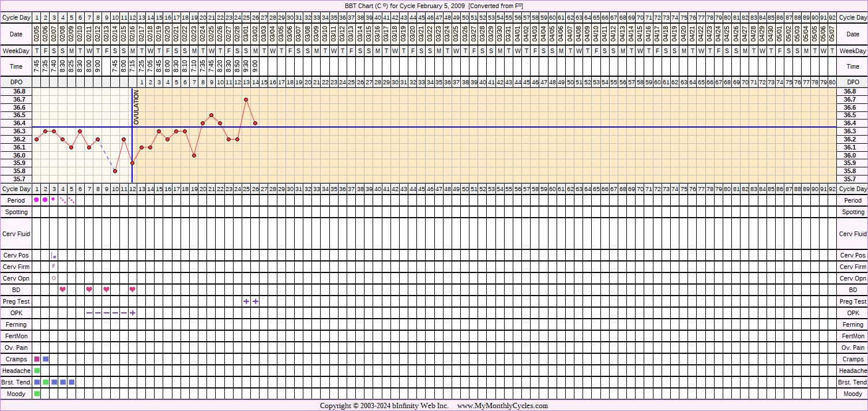Click the cervical opening circle marker
This screenshot has width=868, height=411.
coord(54,278)
